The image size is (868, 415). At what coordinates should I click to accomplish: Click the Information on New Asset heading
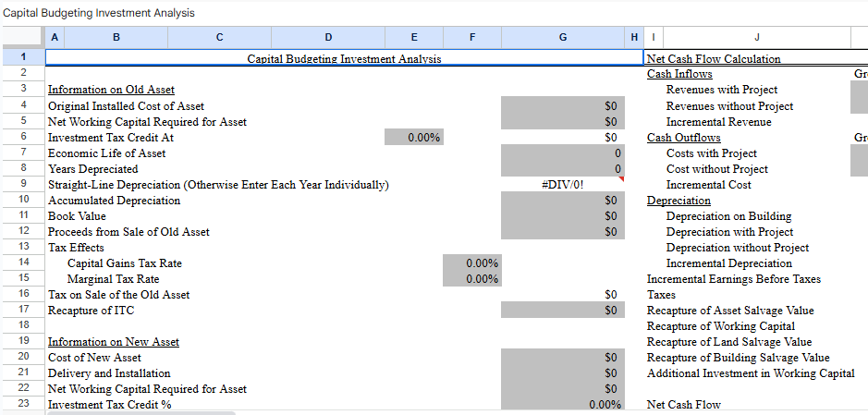(x=114, y=342)
